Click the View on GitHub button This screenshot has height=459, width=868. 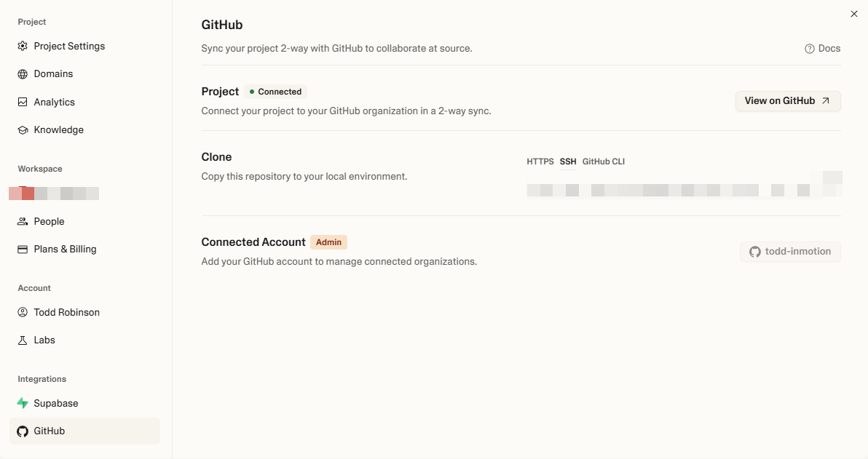tap(788, 101)
